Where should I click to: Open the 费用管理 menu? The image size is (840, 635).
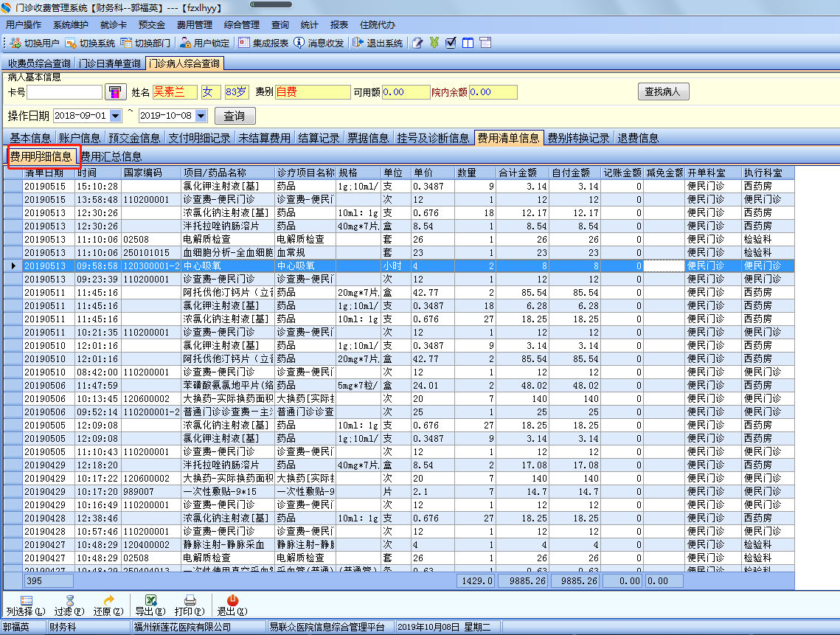[x=195, y=24]
